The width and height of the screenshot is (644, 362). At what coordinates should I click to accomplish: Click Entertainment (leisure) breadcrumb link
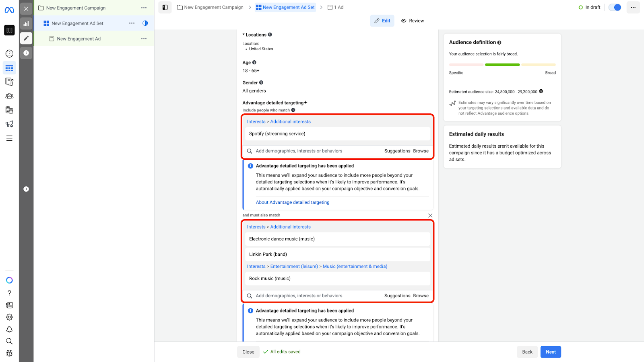[x=294, y=266]
